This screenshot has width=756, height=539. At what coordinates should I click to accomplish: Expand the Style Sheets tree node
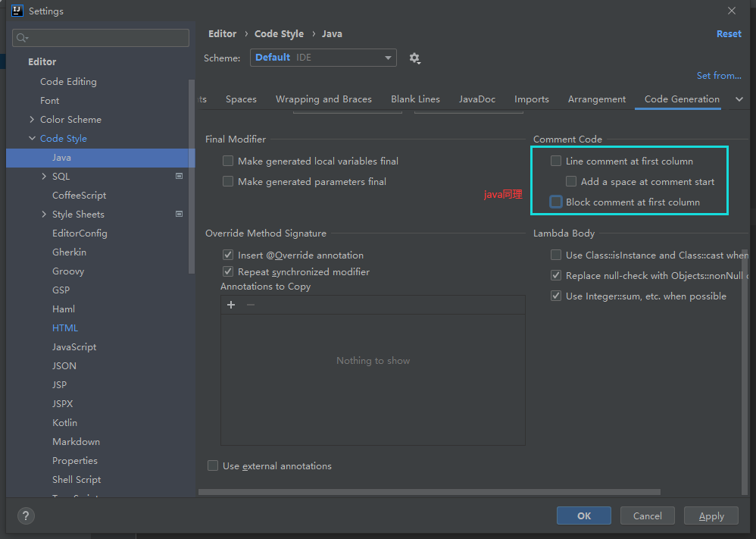pos(44,215)
